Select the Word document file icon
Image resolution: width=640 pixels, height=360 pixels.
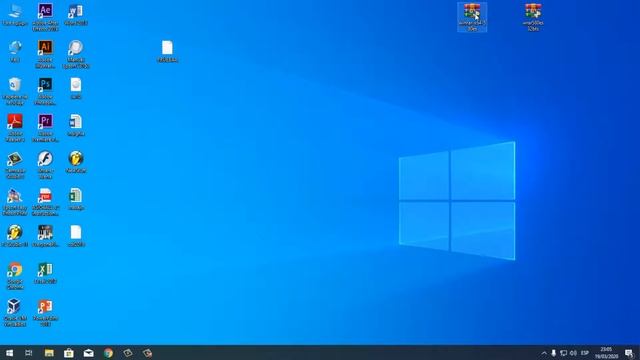click(76, 125)
